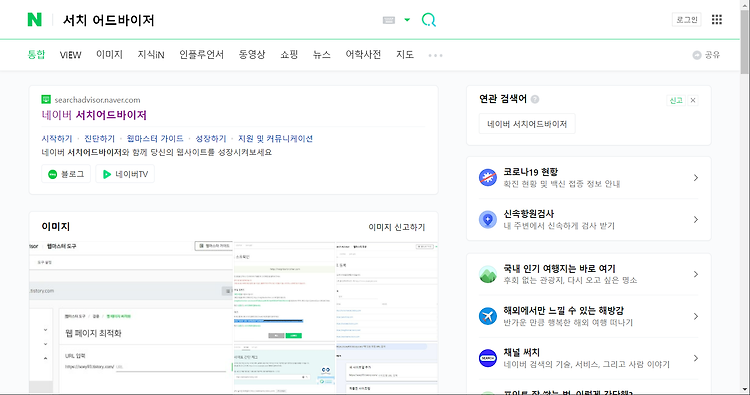The height and width of the screenshot is (395, 750).
Task: Open 해외에서만 느낄 수 있는 해방감
Action: 563,310
